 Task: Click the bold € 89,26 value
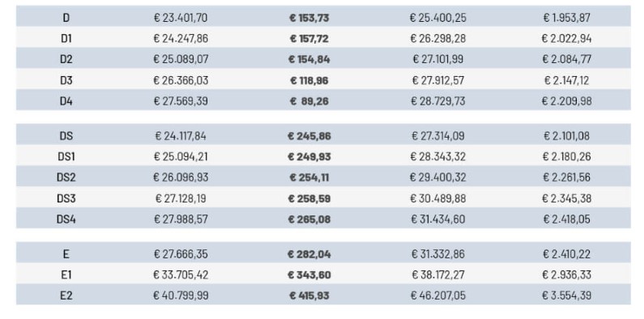(x=309, y=101)
